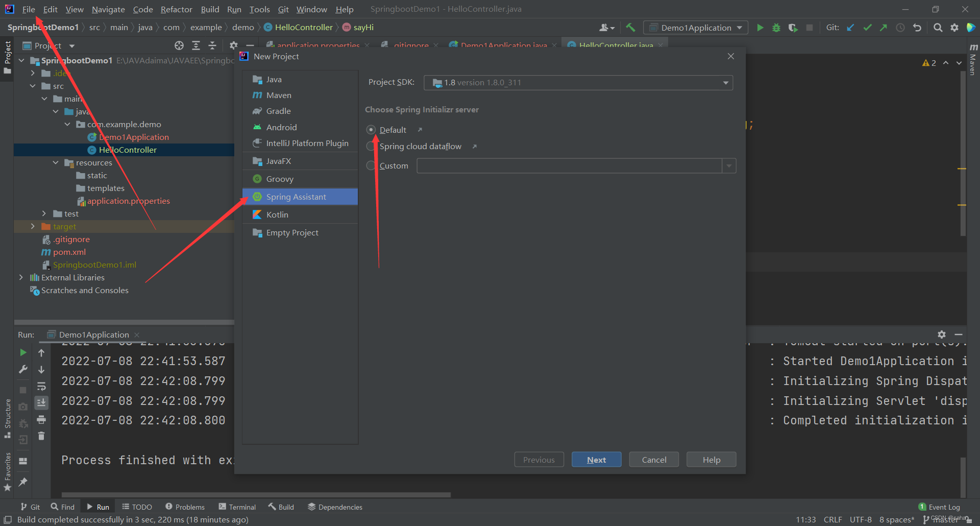The image size is (980, 526).
Task: Open the Tools menu
Action: [259, 9]
